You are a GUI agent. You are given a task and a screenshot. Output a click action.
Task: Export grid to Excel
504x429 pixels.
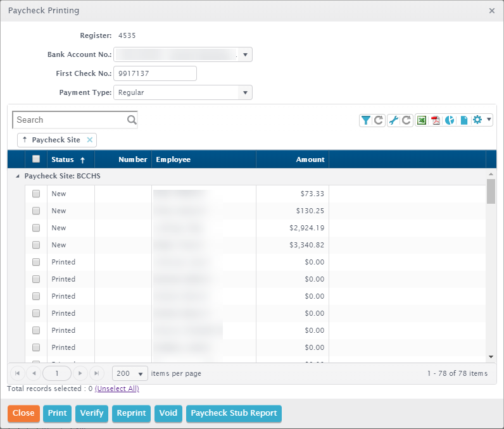[422, 120]
